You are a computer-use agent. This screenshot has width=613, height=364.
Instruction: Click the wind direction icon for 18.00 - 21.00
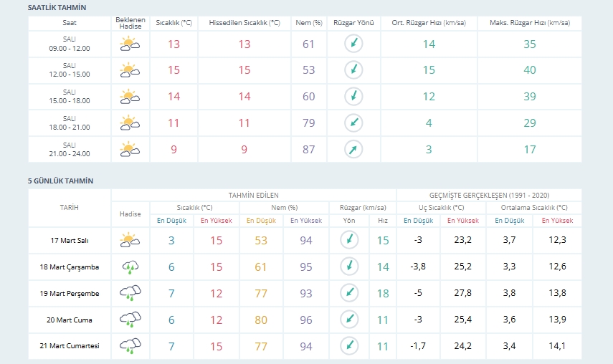click(353, 123)
